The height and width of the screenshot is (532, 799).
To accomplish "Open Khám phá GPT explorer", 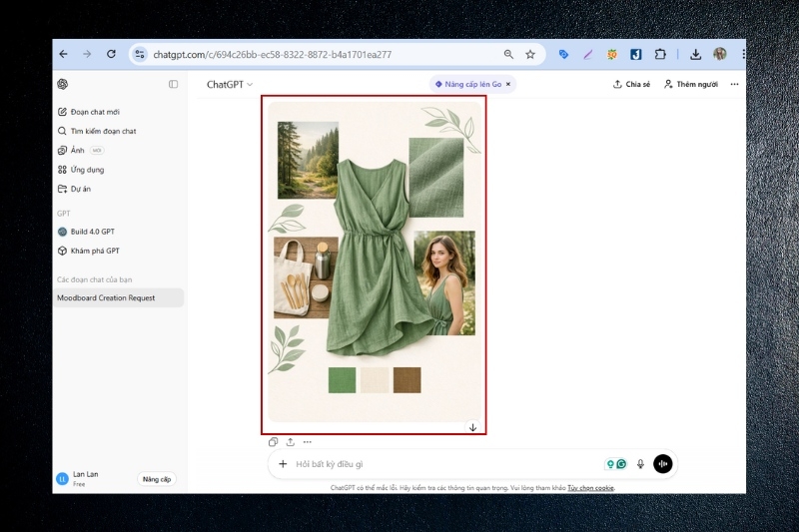I will 94,251.
